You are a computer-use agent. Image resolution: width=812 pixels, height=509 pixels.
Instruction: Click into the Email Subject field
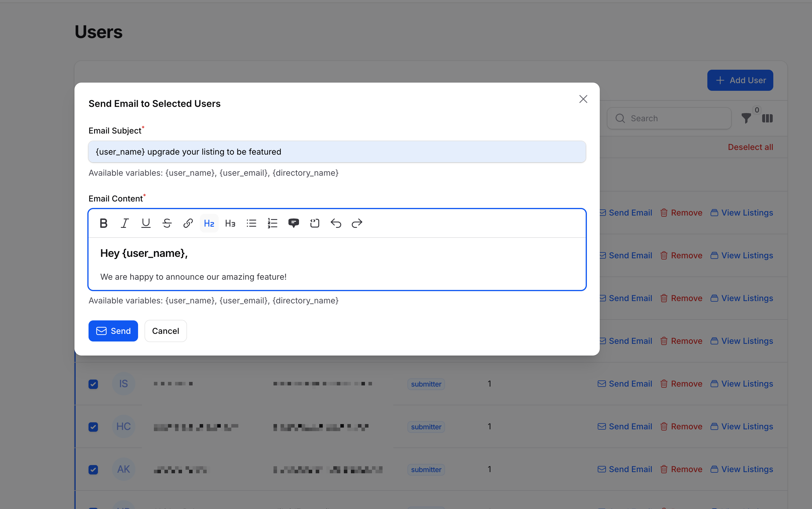pos(337,152)
